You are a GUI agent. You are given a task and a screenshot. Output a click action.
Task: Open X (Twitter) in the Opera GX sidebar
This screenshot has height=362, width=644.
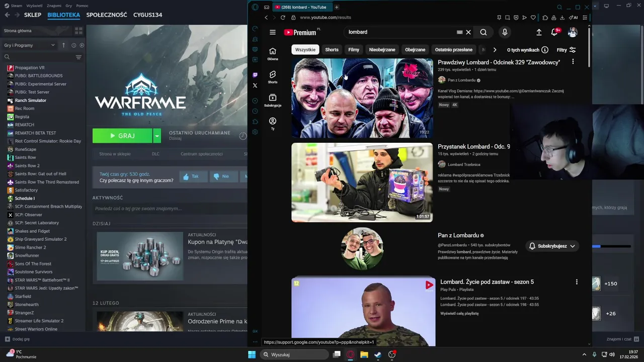[255, 85]
